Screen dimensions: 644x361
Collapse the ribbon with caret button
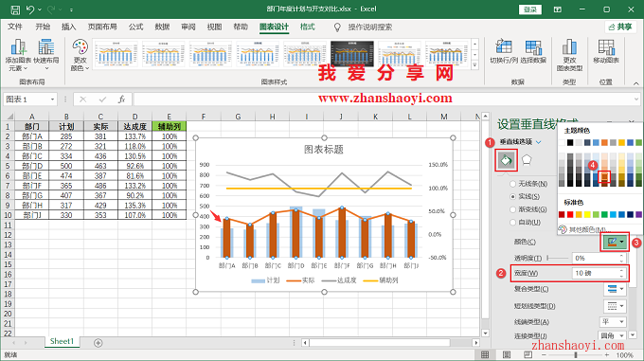pyautogui.click(x=636, y=83)
